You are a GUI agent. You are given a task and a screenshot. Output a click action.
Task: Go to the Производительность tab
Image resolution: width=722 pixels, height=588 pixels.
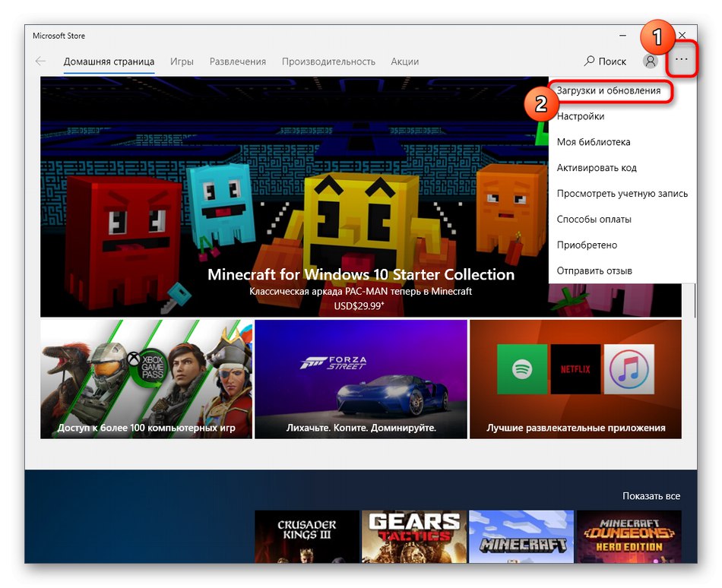pyautogui.click(x=328, y=62)
